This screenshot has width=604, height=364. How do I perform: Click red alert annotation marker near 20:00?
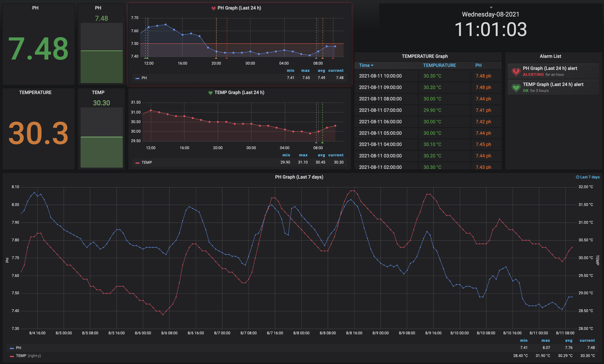(x=226, y=58)
